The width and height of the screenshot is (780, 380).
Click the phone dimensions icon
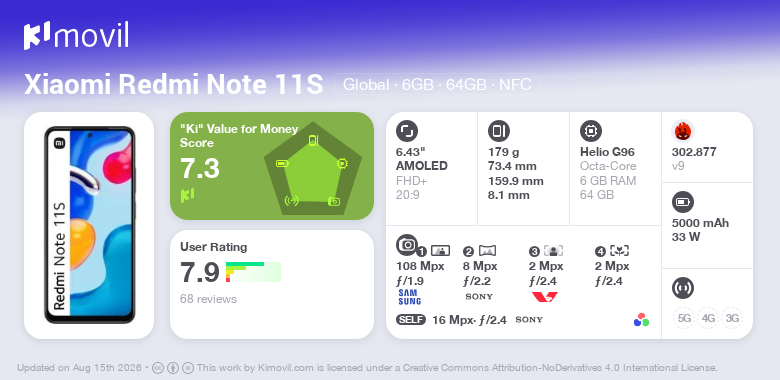498,131
